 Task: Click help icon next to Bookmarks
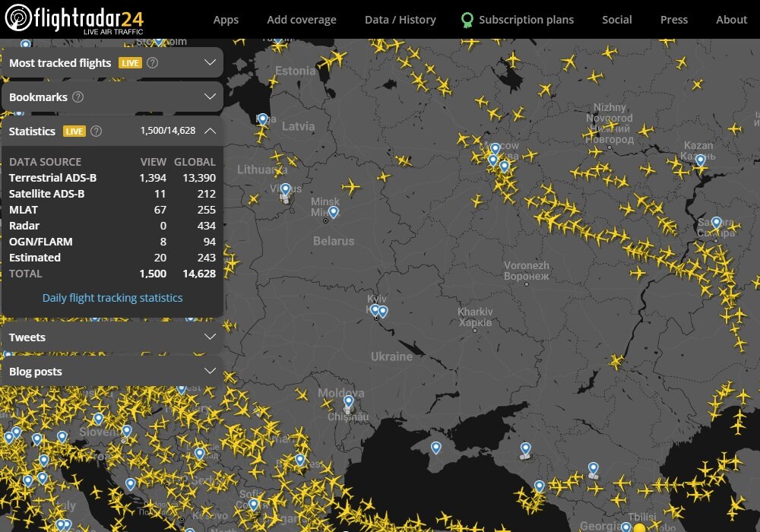point(78,97)
